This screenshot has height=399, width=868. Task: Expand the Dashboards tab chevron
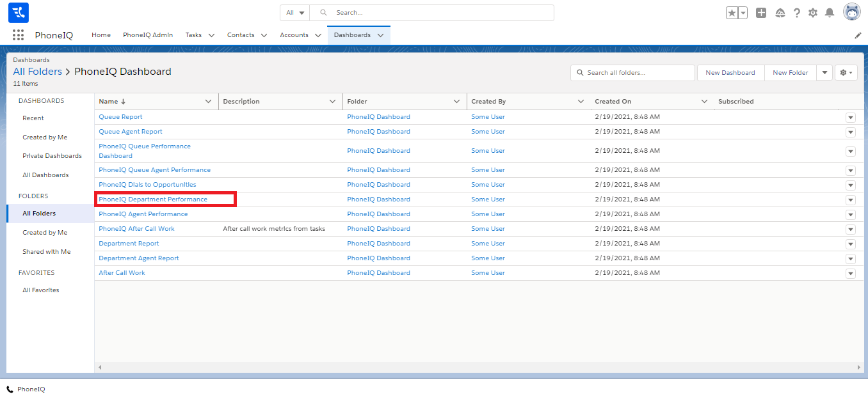coord(381,35)
